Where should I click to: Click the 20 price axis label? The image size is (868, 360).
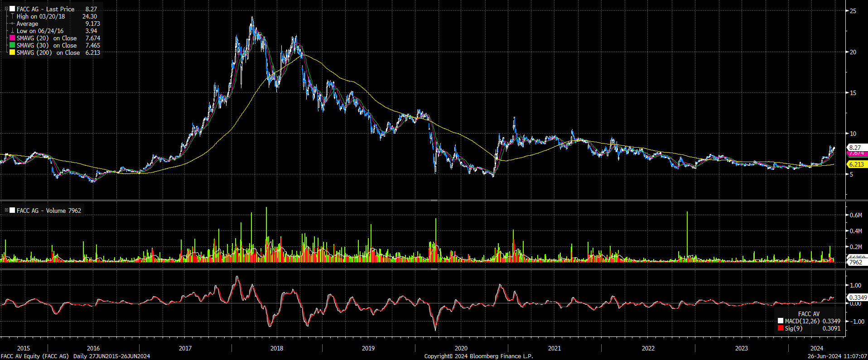(x=853, y=52)
